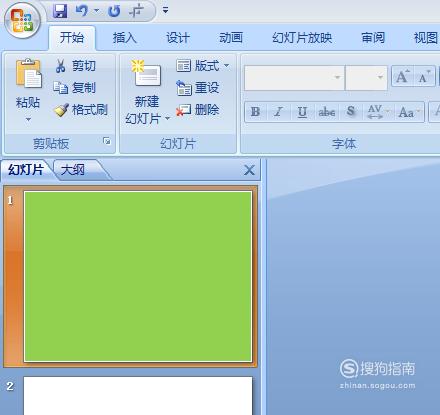440x415 pixels.
Task: Customize the Quick Access Toolbar dropdown
Action: [x=165, y=11]
